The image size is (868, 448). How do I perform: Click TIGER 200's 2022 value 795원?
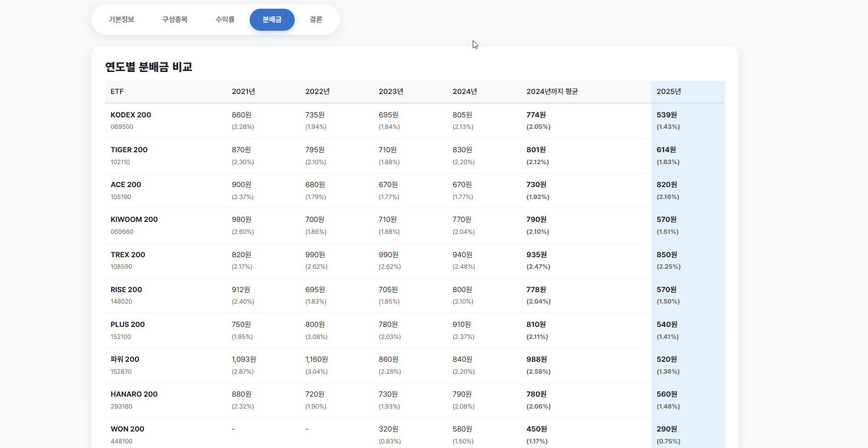[x=315, y=150]
